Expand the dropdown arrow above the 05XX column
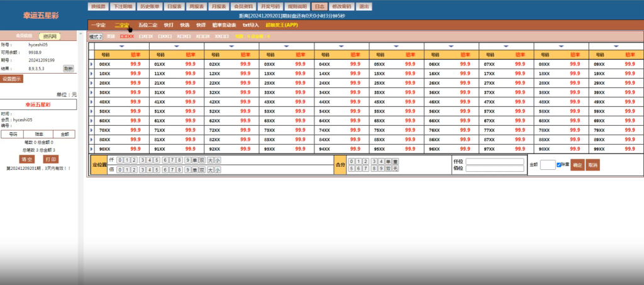The width and height of the screenshot is (644, 285). click(x=396, y=47)
